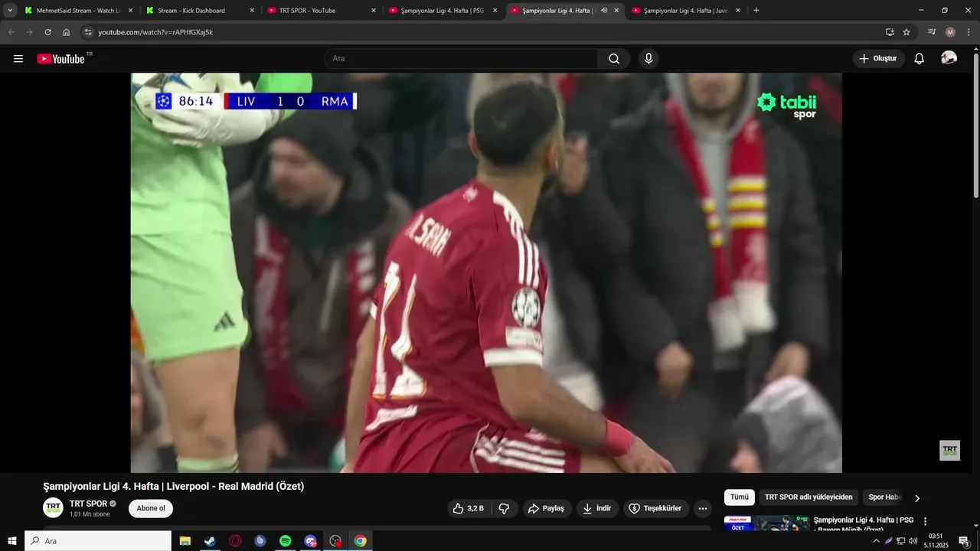This screenshot has height=551, width=980.
Task: Select the Tümü filter chip
Action: (740, 497)
